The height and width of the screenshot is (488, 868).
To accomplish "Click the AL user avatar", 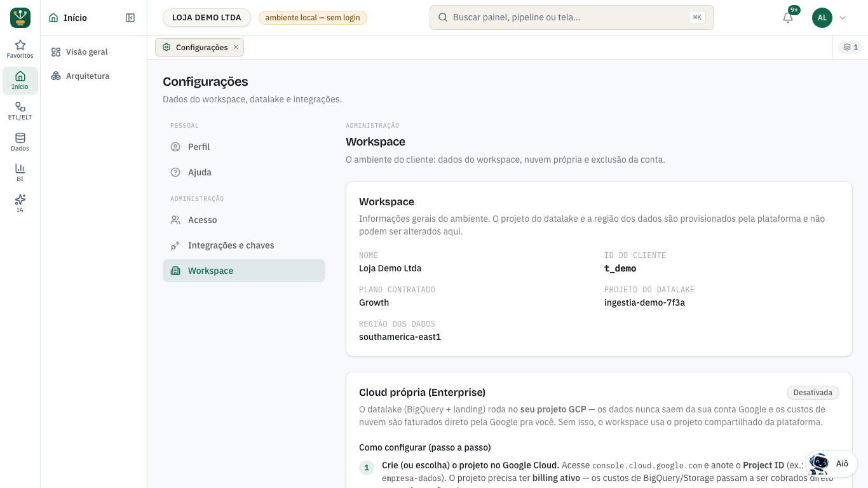I will click(x=822, y=18).
